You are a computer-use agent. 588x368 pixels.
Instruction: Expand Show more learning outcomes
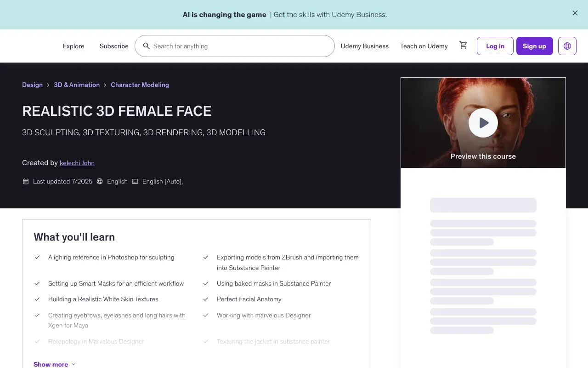tap(51, 364)
